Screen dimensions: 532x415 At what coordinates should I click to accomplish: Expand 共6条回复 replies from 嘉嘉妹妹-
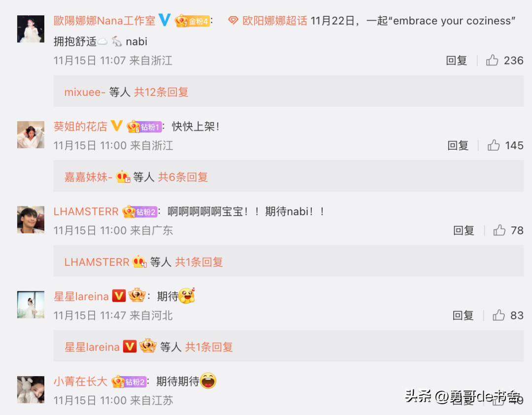(x=183, y=177)
